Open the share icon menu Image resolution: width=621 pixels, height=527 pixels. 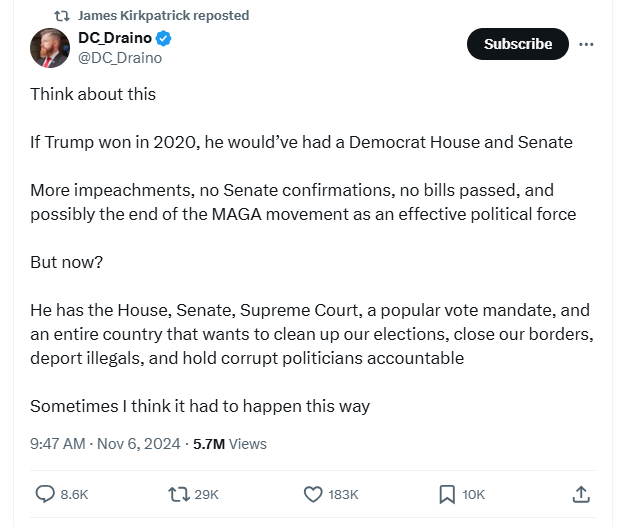(x=581, y=494)
